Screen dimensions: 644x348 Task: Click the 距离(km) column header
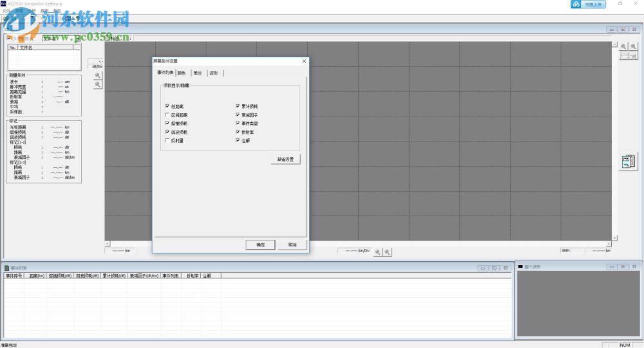36,276
